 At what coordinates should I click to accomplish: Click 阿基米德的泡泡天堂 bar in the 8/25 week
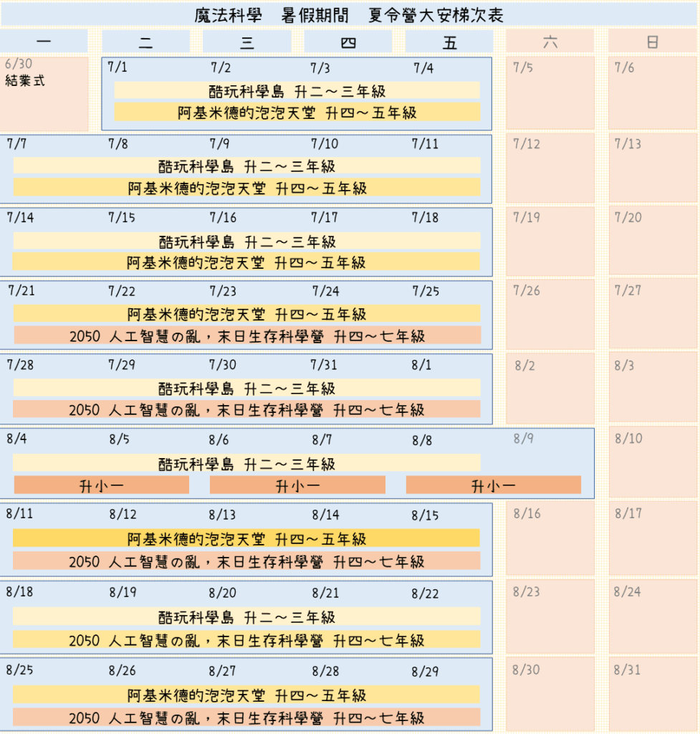click(x=246, y=695)
